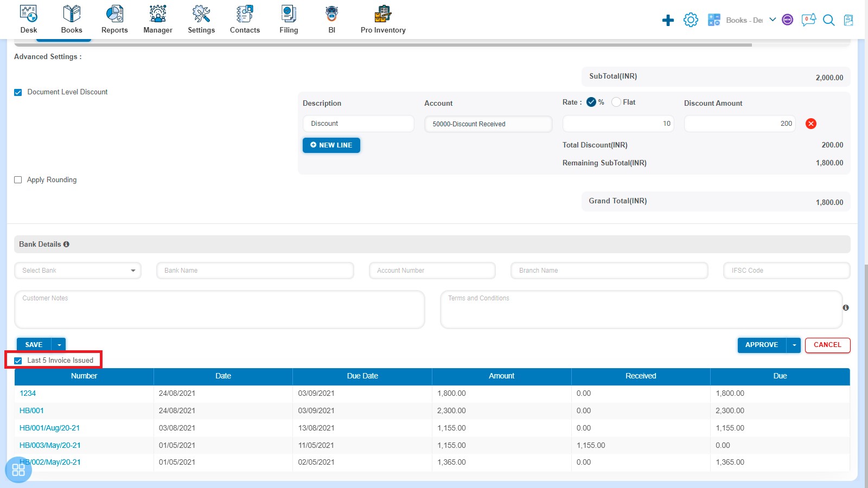Open invoice 1234 link
This screenshot has width=868, height=488.
pyautogui.click(x=28, y=393)
